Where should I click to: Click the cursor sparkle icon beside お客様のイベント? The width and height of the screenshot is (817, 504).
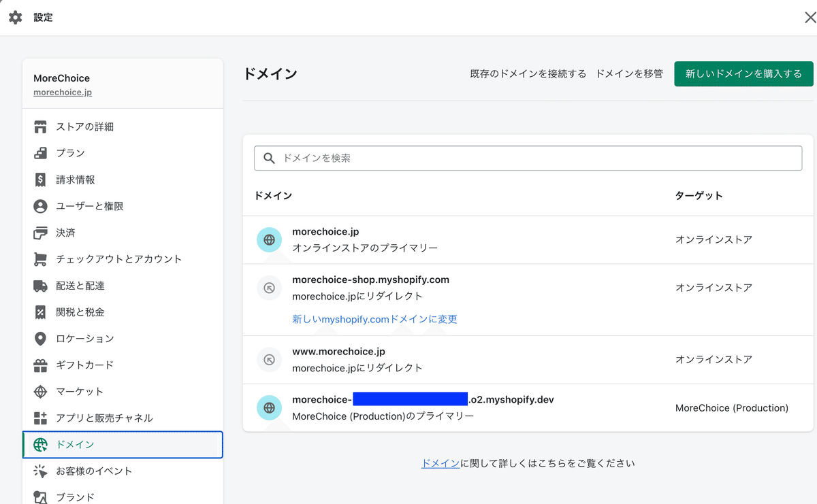point(40,471)
